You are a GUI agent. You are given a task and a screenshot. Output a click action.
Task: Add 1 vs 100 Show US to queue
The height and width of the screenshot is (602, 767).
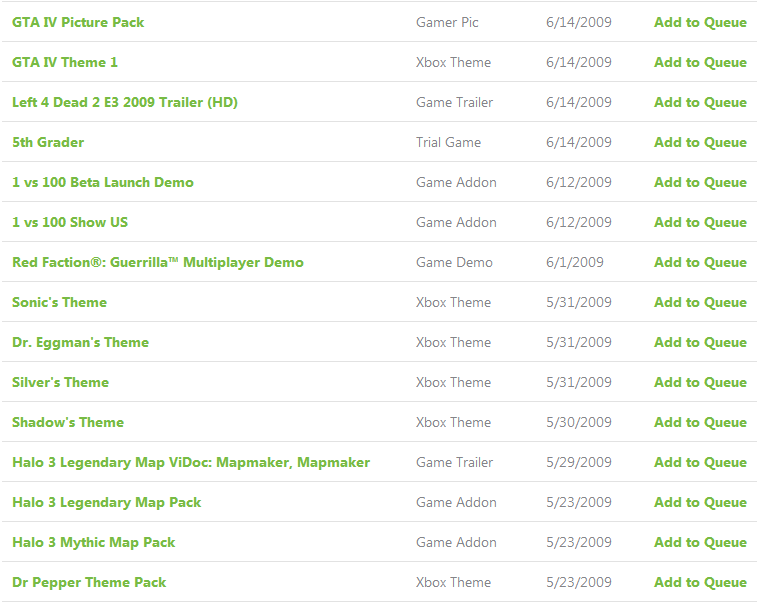700,223
